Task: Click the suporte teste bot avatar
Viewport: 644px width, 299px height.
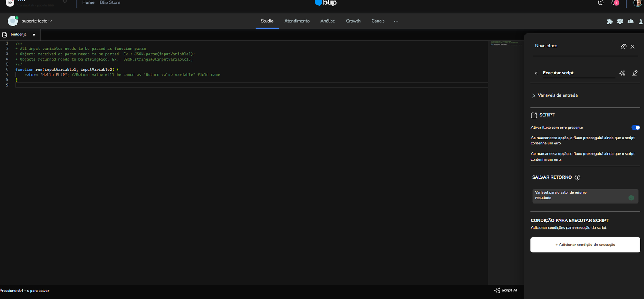Action: 13,21
